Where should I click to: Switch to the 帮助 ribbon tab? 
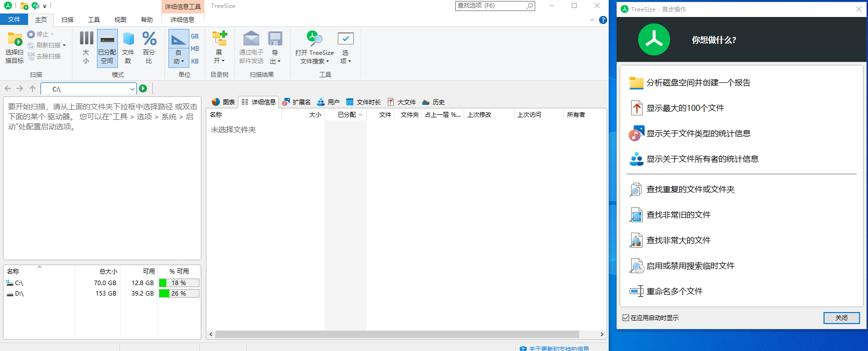[x=147, y=20]
